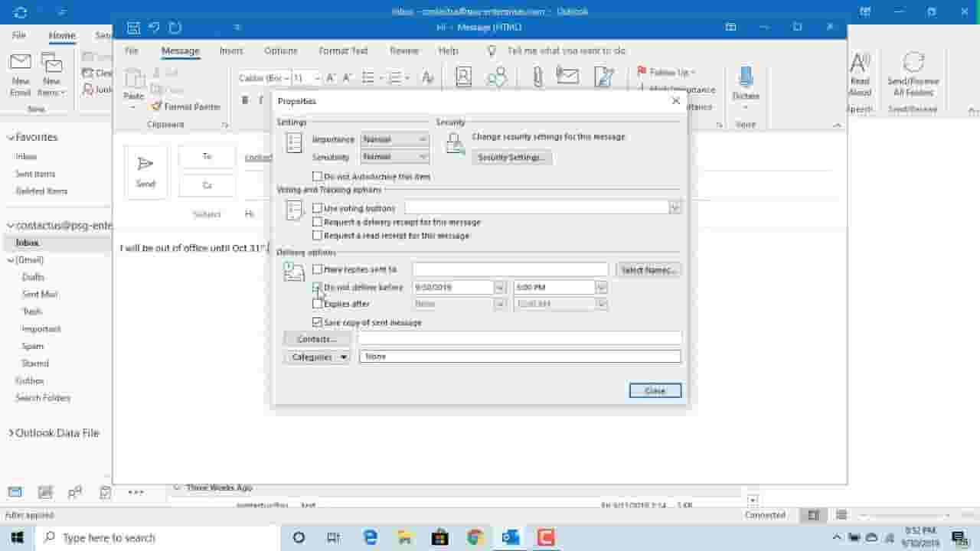Open the Format Text ribbon tab
980x551 pixels.
343,51
